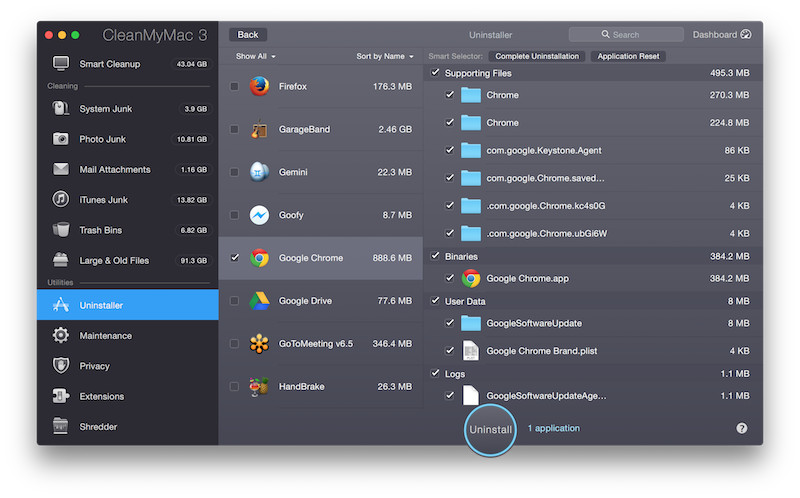Image resolution: width=800 pixels, height=498 pixels.
Task: Select the Shredder icon in sidebar
Action: tap(61, 427)
